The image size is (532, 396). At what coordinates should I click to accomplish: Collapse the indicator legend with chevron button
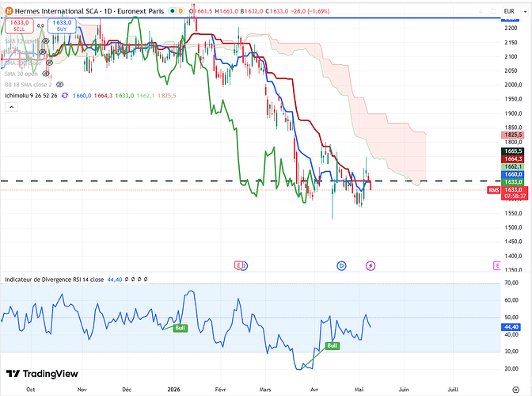pos(11,107)
